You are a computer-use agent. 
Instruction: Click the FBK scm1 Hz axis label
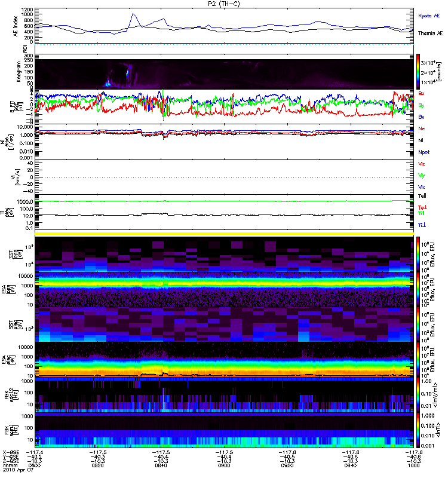11,430
